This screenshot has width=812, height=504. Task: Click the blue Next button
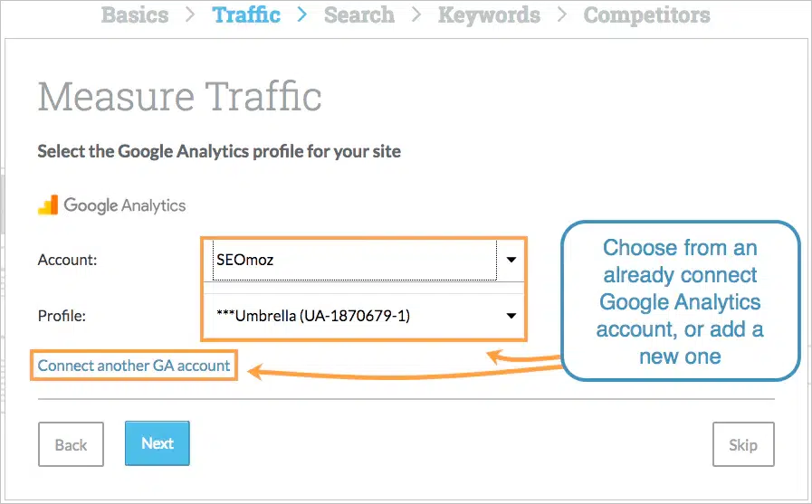point(157,443)
